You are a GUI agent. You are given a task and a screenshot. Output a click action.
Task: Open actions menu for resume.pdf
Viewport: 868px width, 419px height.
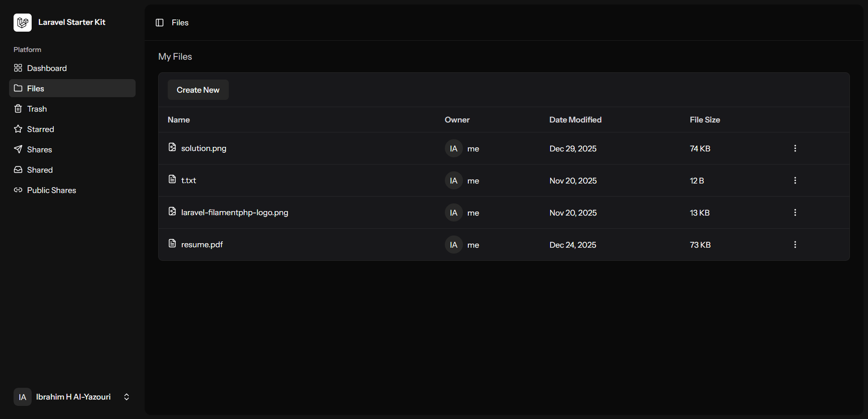[795, 245]
